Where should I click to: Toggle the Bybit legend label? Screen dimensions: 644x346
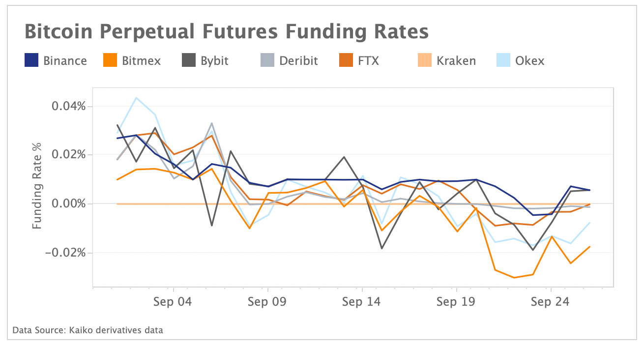(214, 61)
